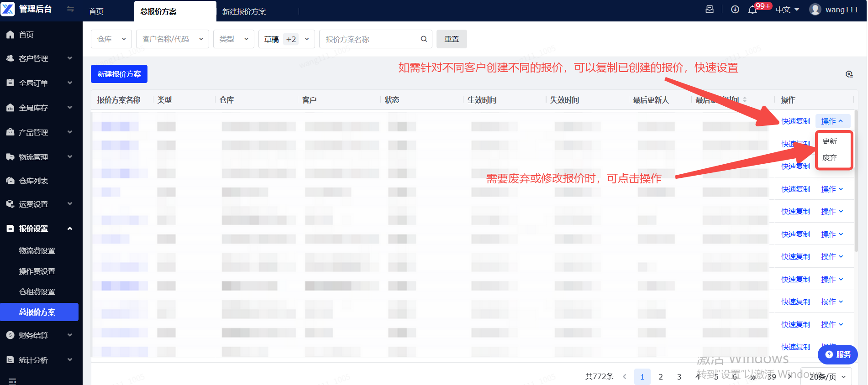Select current page 1 in pagination
Image resolution: width=868 pixels, height=385 pixels.
(x=642, y=377)
